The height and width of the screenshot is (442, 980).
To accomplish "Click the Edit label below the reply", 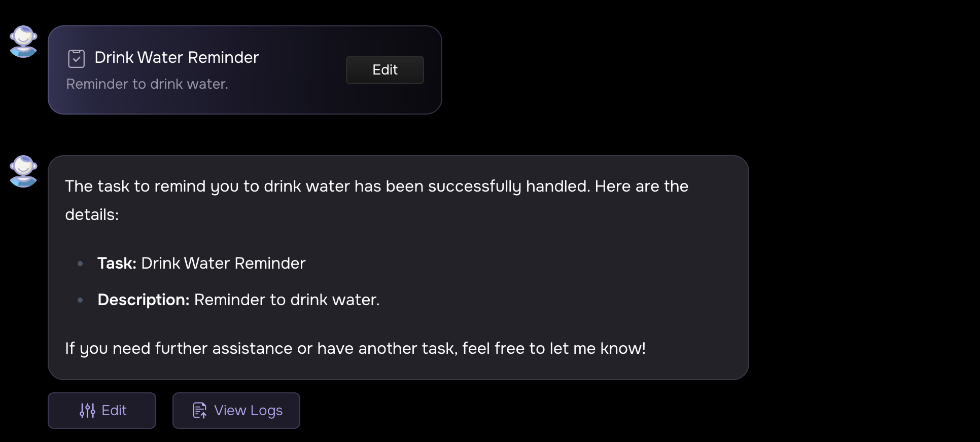I will coord(114,411).
